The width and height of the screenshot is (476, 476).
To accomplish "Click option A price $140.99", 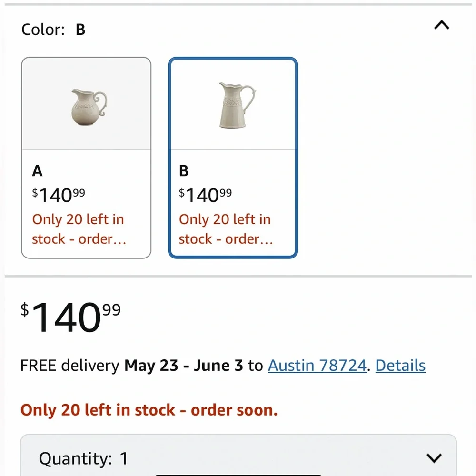I will pyautogui.click(x=59, y=195).
